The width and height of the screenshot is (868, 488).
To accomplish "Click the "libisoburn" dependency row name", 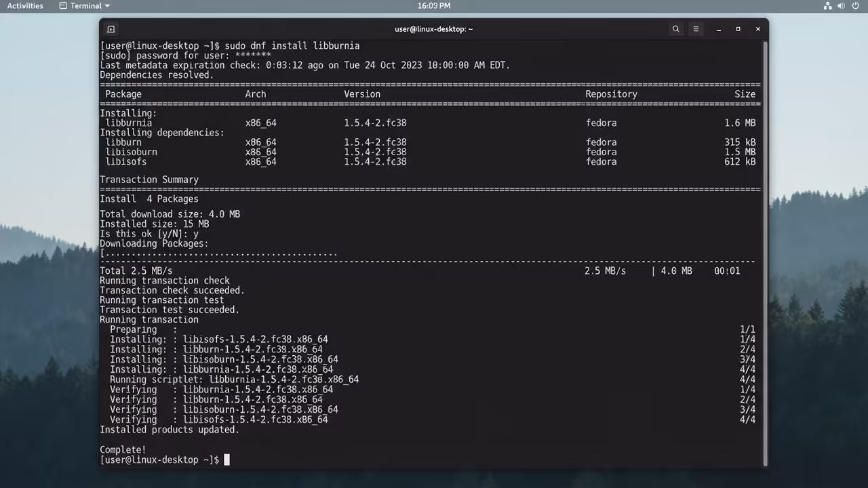I will click(132, 152).
